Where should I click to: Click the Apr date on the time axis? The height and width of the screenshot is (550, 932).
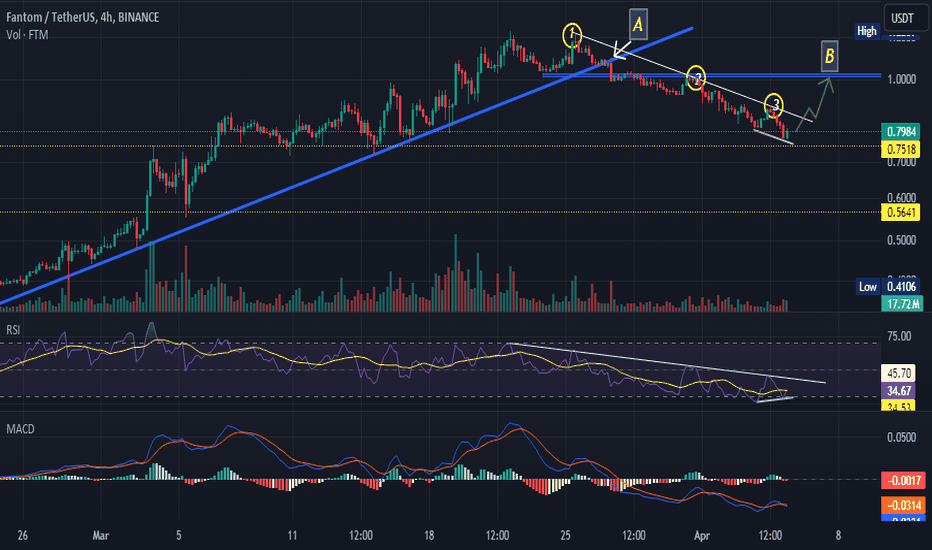pyautogui.click(x=702, y=536)
